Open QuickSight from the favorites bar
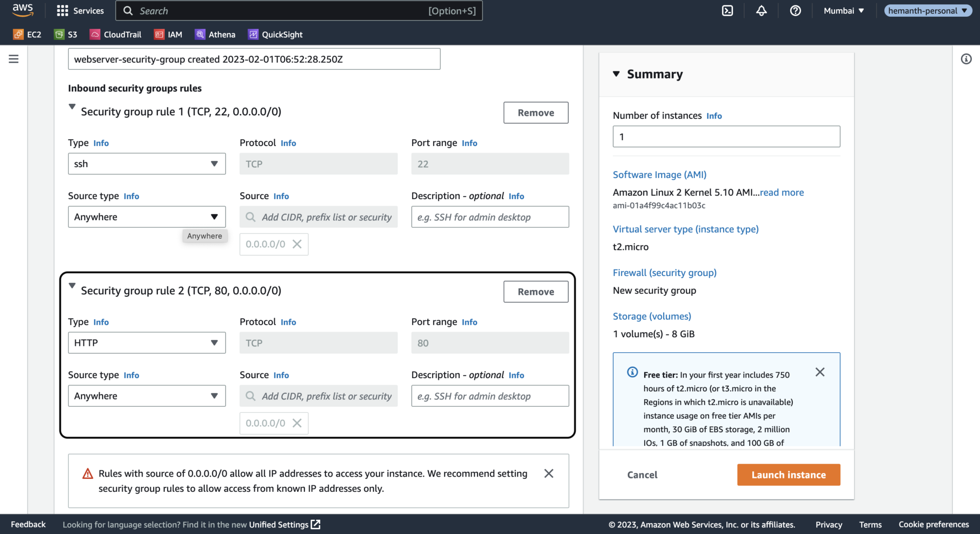The height and width of the screenshot is (534, 980). pos(275,34)
